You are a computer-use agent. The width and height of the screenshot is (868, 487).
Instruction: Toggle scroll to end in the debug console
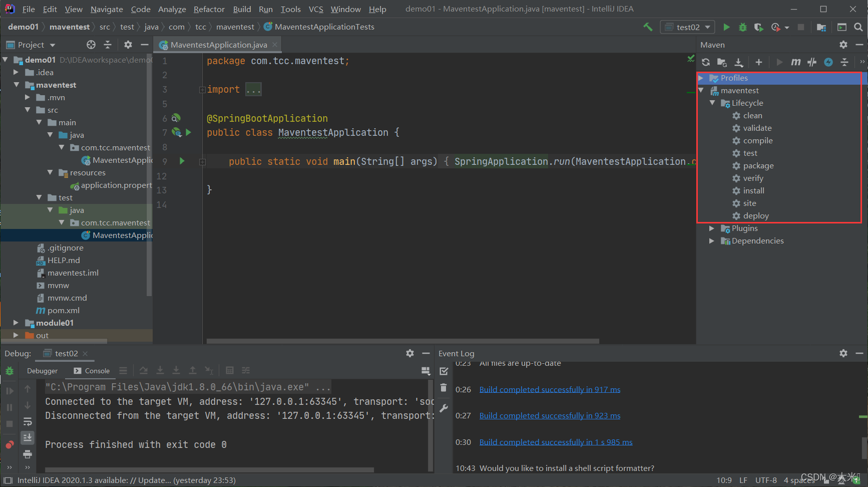click(x=28, y=437)
